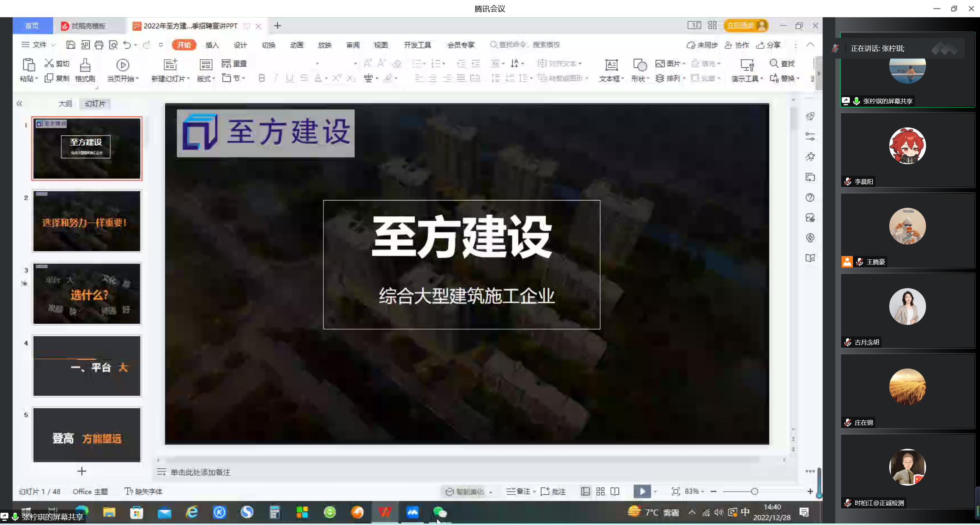Toggle Strikethrough formatting
980x525 pixels.
coord(304,78)
